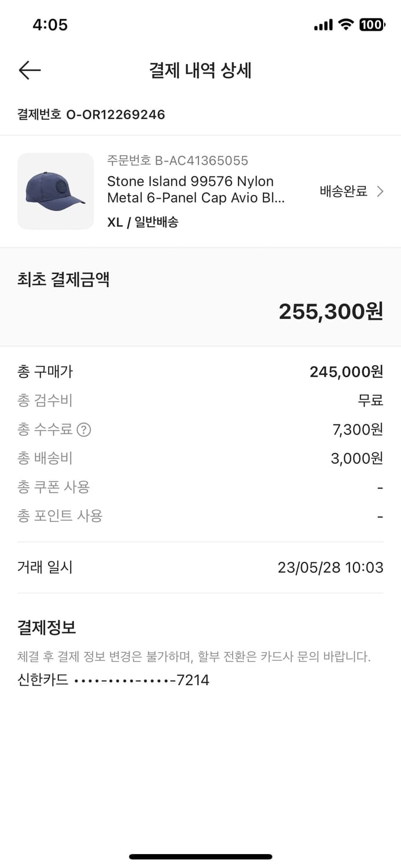
Task: Tap the 결제번호 O-OR12269246 text
Action: point(91,115)
